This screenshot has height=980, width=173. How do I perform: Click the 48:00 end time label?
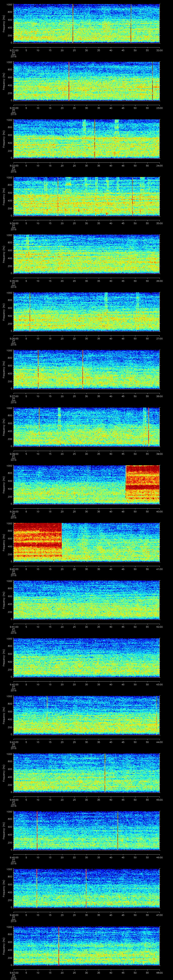pos(159,972)
